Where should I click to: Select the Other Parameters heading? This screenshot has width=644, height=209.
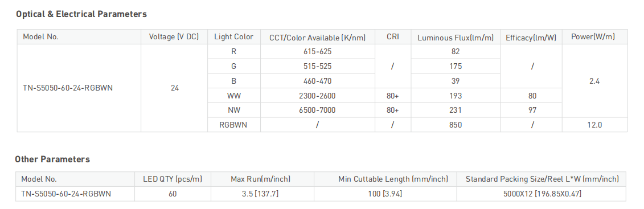point(52,159)
